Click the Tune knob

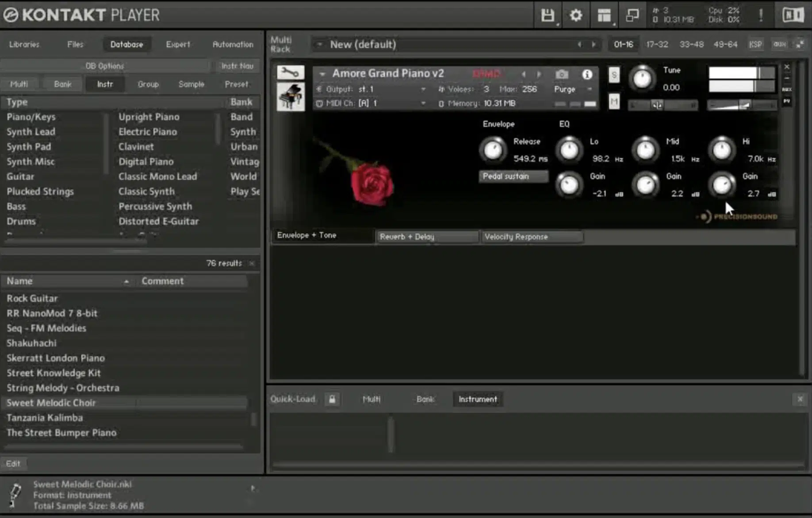click(642, 79)
